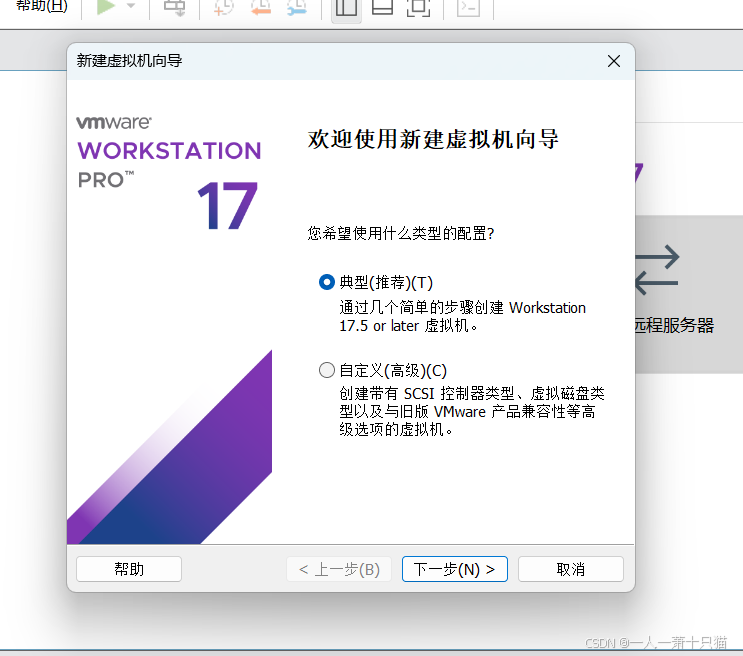743x656 pixels.
Task: Click the revert snapshot orange arrow icon
Action: pyautogui.click(x=261, y=7)
